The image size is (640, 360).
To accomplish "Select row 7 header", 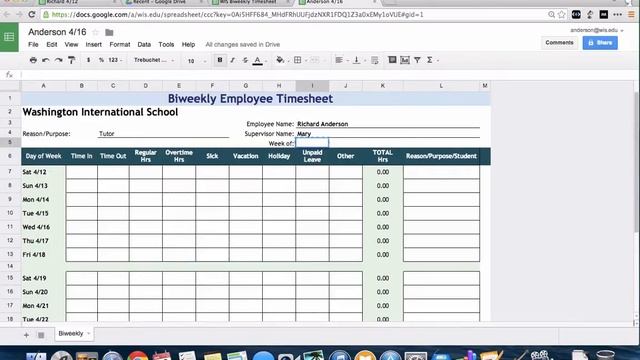I will pyautogui.click(x=10, y=172).
